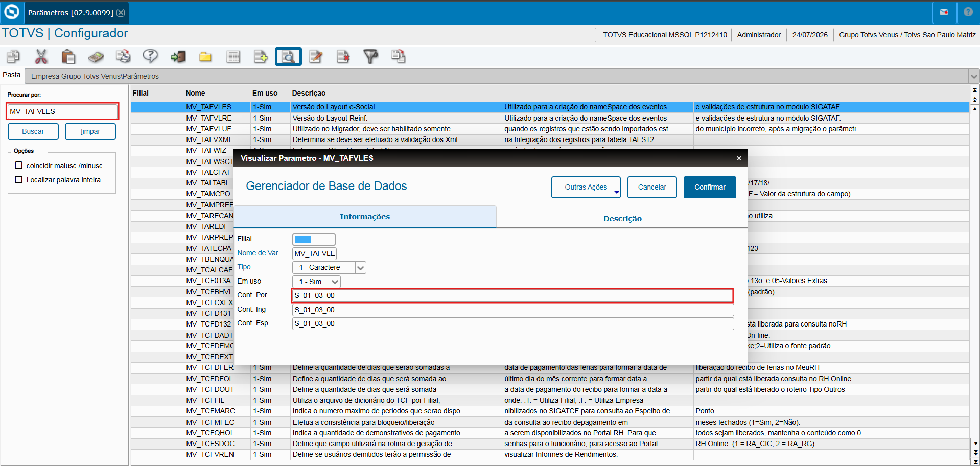
Task: Select the MV_TCFMARC row
Action: pyautogui.click(x=550, y=411)
